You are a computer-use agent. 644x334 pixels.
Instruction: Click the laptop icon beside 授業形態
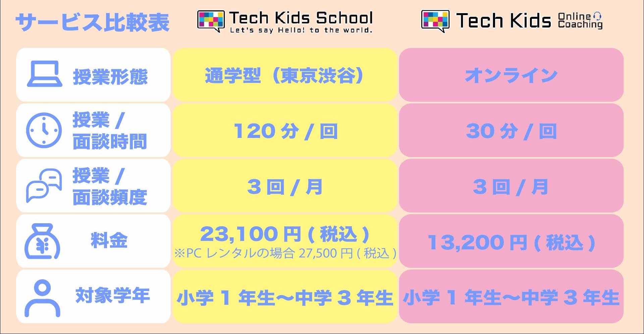pyautogui.click(x=45, y=74)
